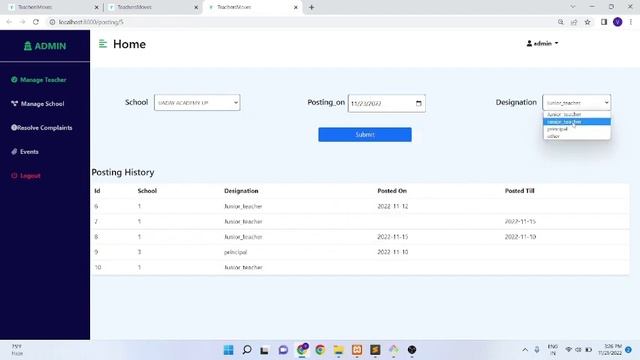Click the Designation combo box
The image size is (640, 360).
576,102
